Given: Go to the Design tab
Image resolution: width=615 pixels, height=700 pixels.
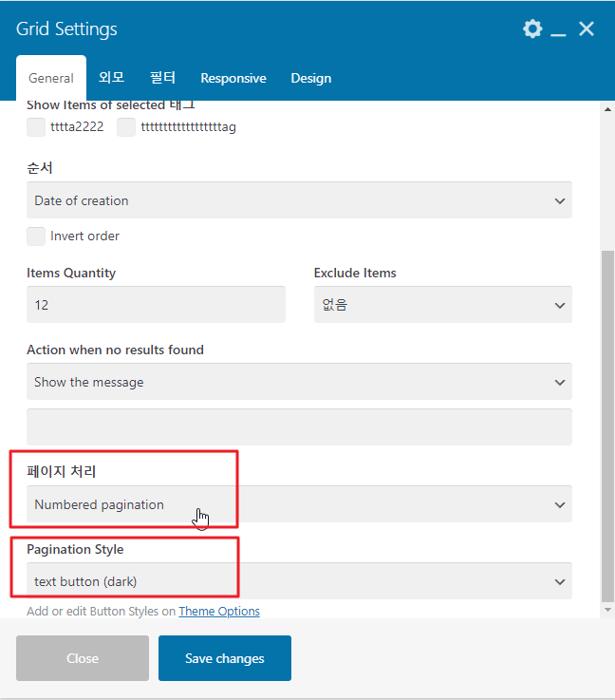Looking at the screenshot, I should click(311, 78).
